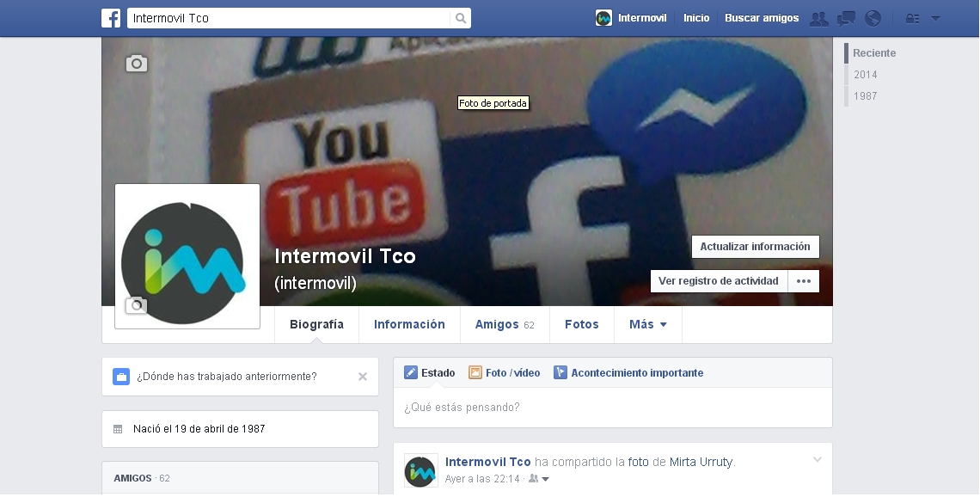Open the friend requests icon

point(819,18)
